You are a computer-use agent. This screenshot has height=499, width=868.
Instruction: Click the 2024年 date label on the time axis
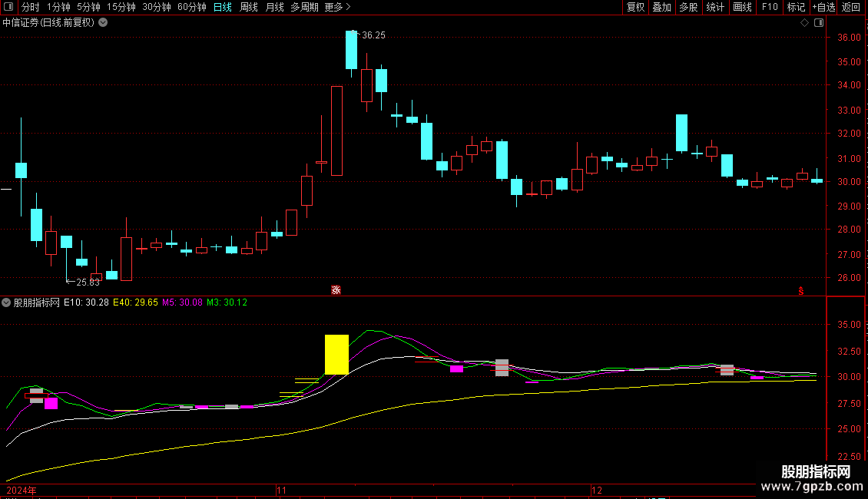[22, 491]
